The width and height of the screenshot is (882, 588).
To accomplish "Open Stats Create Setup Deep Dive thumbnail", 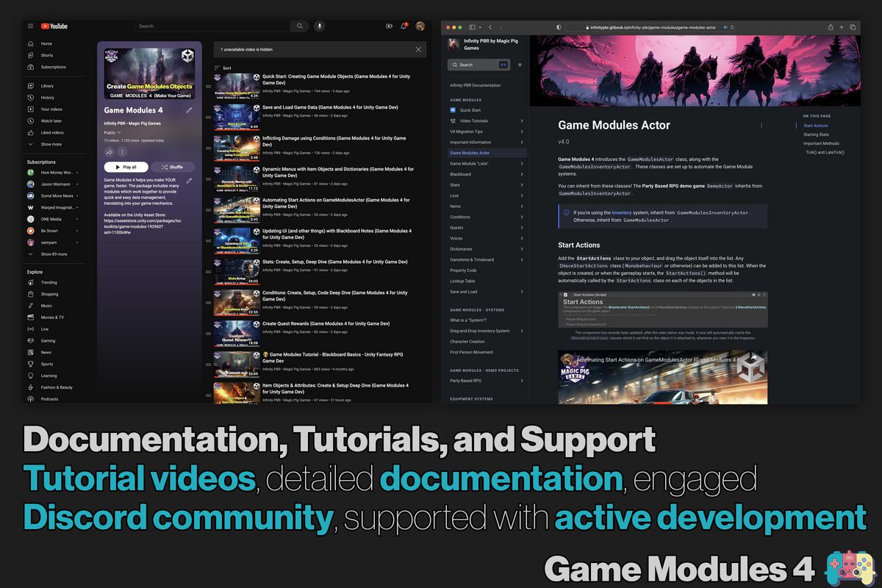I will [237, 271].
